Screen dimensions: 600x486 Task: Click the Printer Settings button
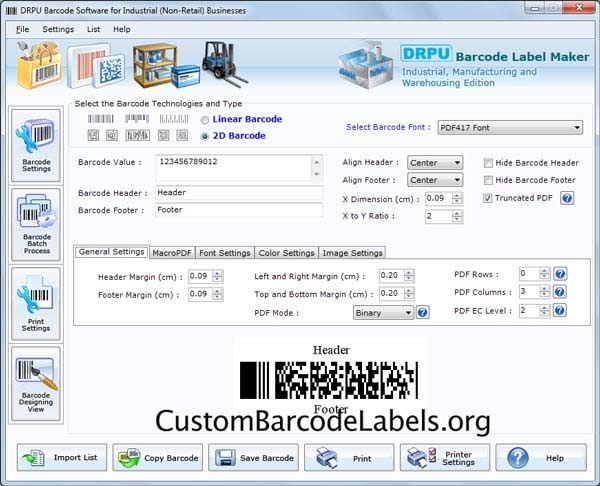[445, 457]
